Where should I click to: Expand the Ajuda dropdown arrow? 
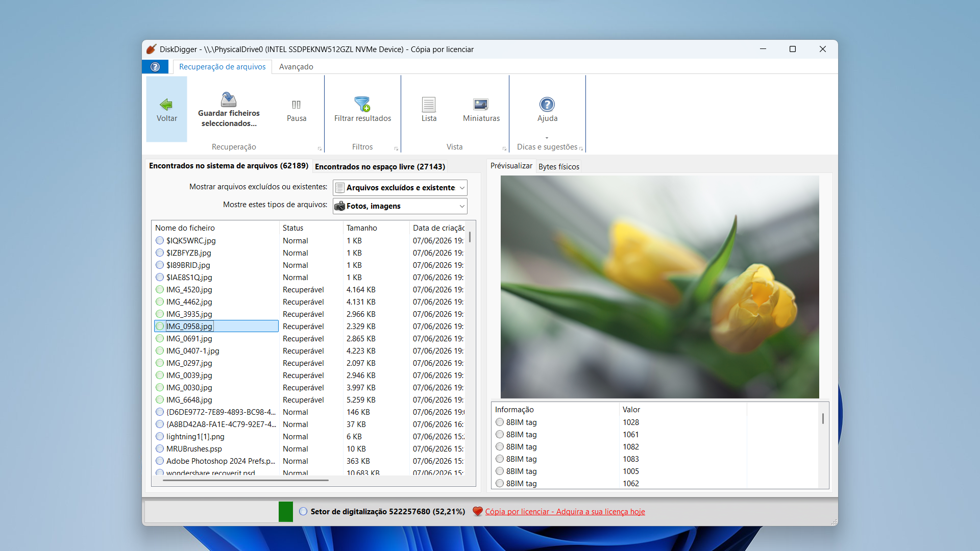pyautogui.click(x=547, y=138)
